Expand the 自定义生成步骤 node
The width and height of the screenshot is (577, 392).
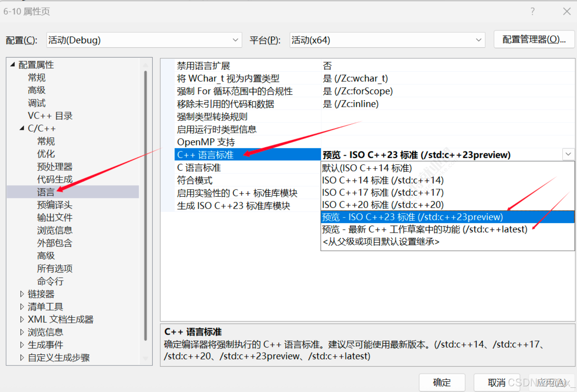tap(22, 358)
